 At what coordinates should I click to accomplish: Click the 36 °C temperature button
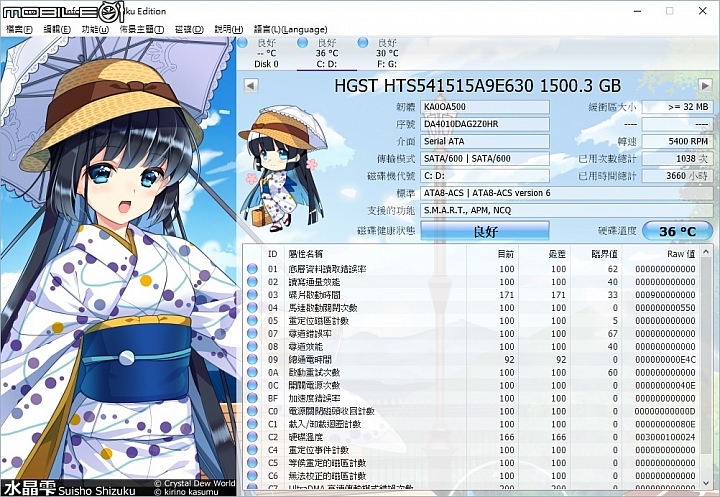pos(677,231)
